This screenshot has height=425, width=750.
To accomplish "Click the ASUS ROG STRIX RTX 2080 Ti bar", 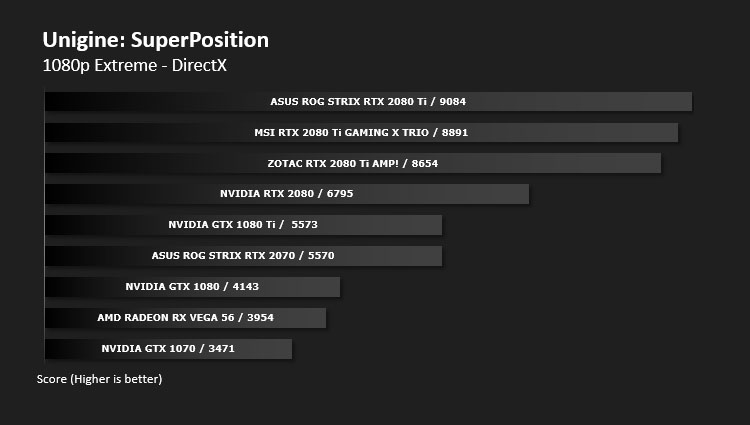I will (x=368, y=101).
